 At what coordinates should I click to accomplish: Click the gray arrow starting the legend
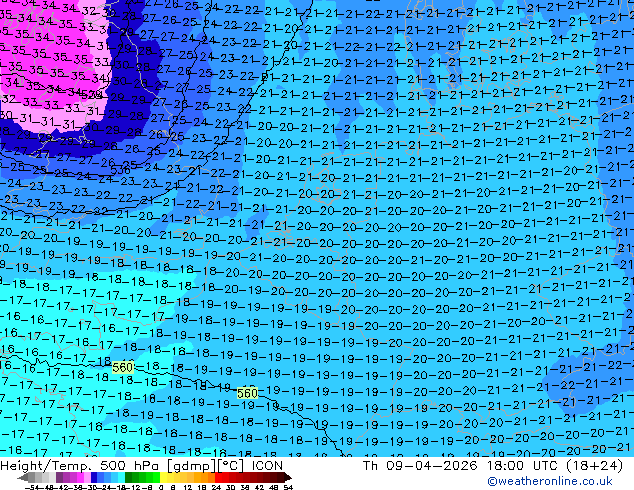[x=23, y=477]
